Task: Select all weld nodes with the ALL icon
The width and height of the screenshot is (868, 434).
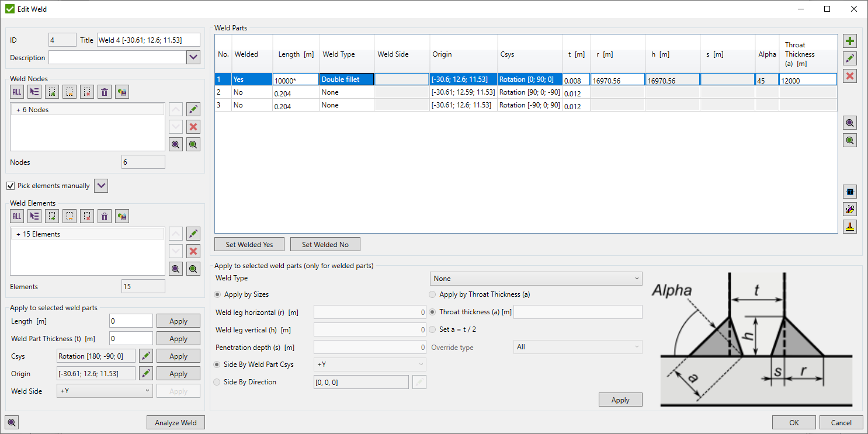Action: point(16,92)
